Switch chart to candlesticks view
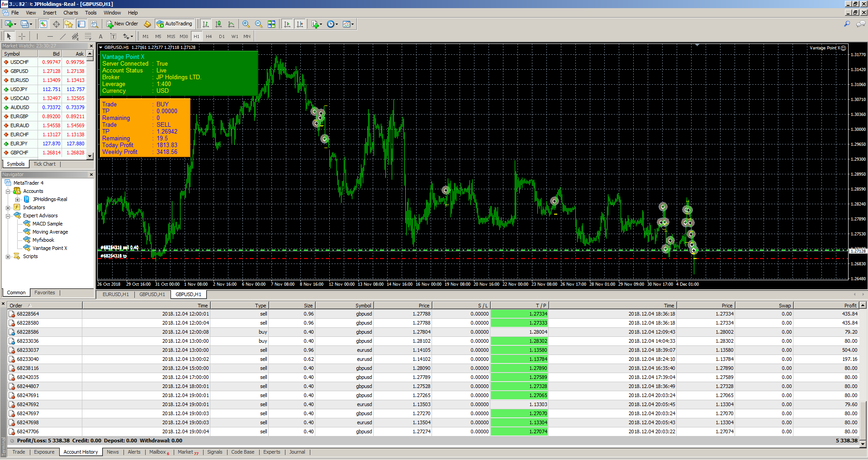This screenshot has width=868, height=460. 218,24
